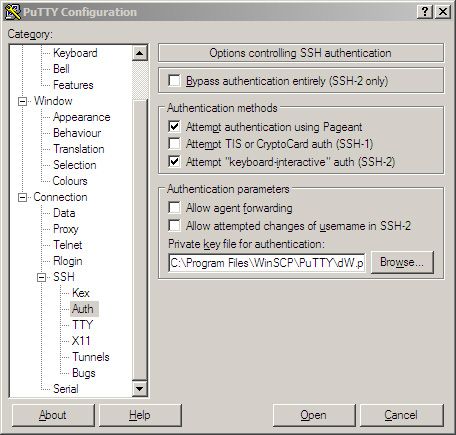
Task: Click the Cancel button
Action: click(x=401, y=415)
